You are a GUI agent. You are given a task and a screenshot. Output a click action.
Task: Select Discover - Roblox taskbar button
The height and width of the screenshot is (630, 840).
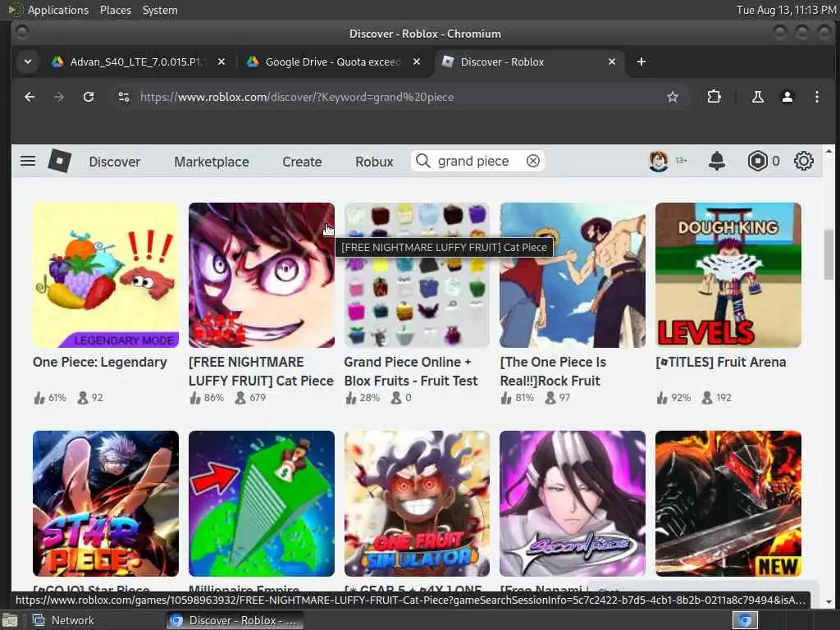(x=235, y=620)
